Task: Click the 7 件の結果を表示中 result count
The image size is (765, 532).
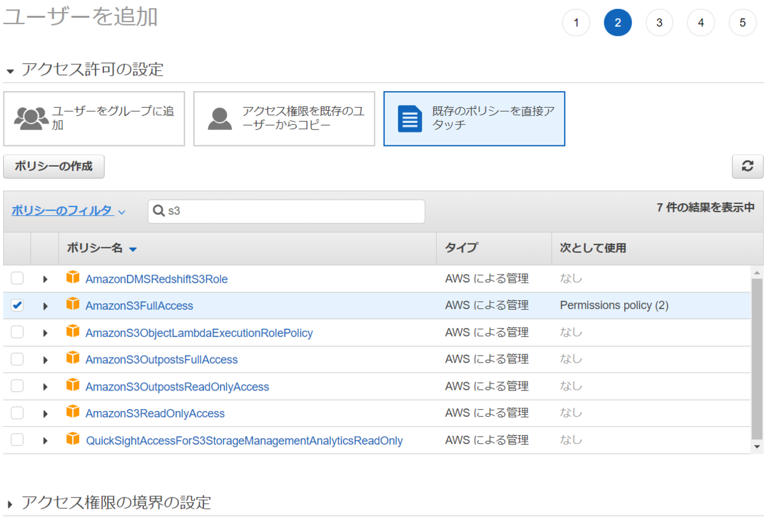Action: click(706, 208)
